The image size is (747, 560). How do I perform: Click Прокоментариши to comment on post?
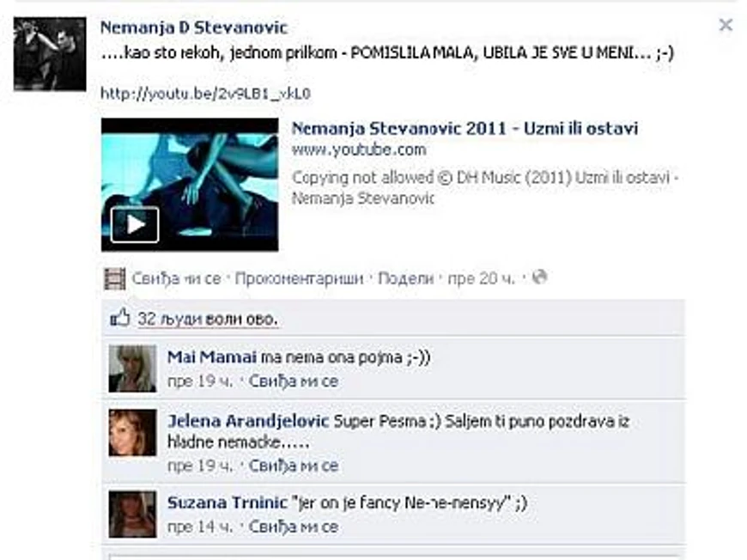(x=299, y=278)
